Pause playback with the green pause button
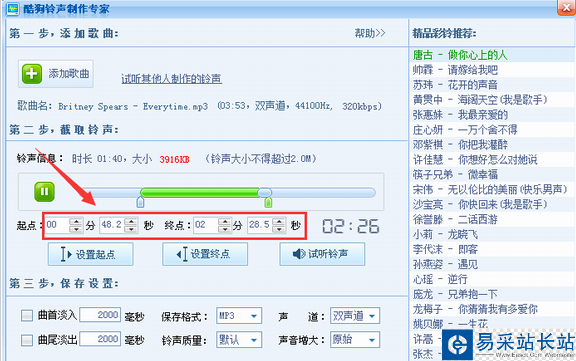This screenshot has width=576, height=361. [44, 191]
